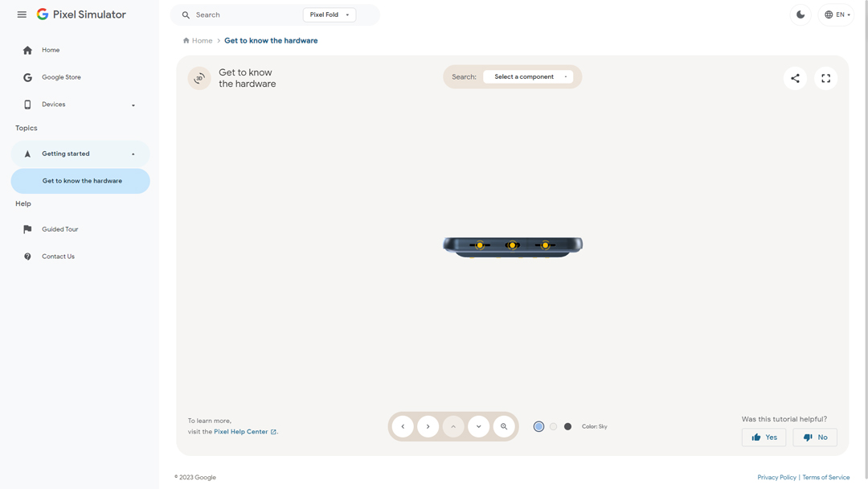Rate tutorial helpful with Yes thumbs-up
The width and height of the screenshot is (868, 489).
point(764,437)
